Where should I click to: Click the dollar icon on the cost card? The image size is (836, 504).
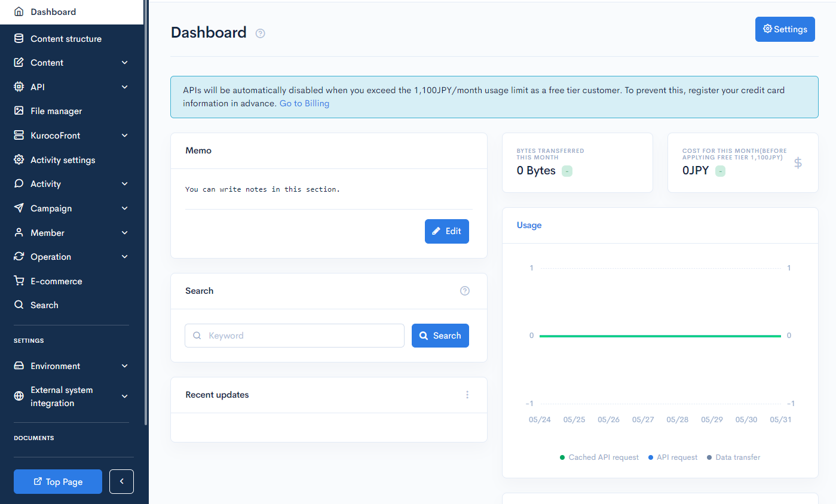[x=798, y=162]
